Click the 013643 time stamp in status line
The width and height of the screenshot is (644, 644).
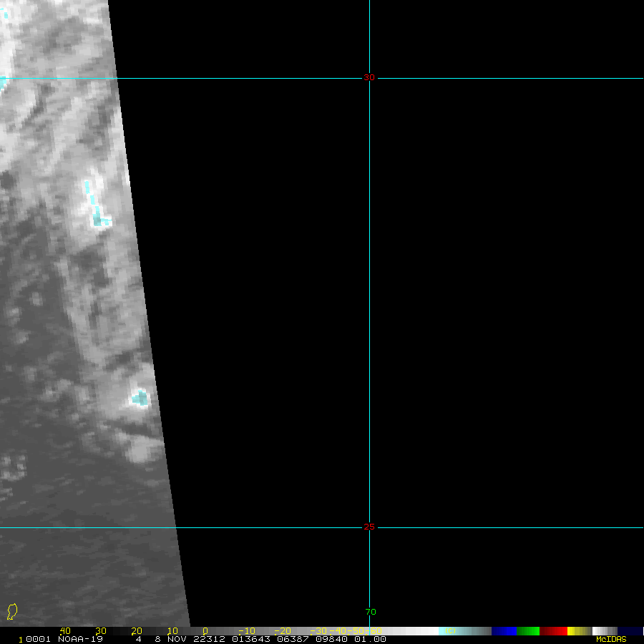click(x=249, y=639)
